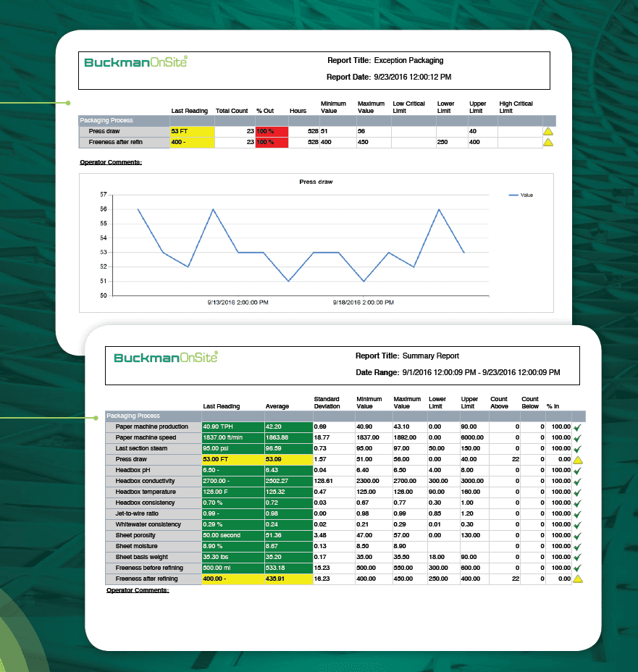Select the red 100 % cell for Freeness after refin

pos(272,142)
